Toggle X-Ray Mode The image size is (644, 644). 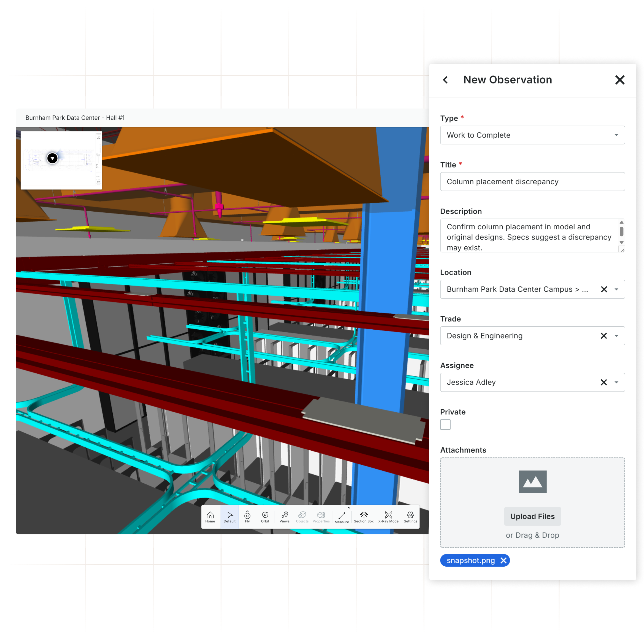388,517
